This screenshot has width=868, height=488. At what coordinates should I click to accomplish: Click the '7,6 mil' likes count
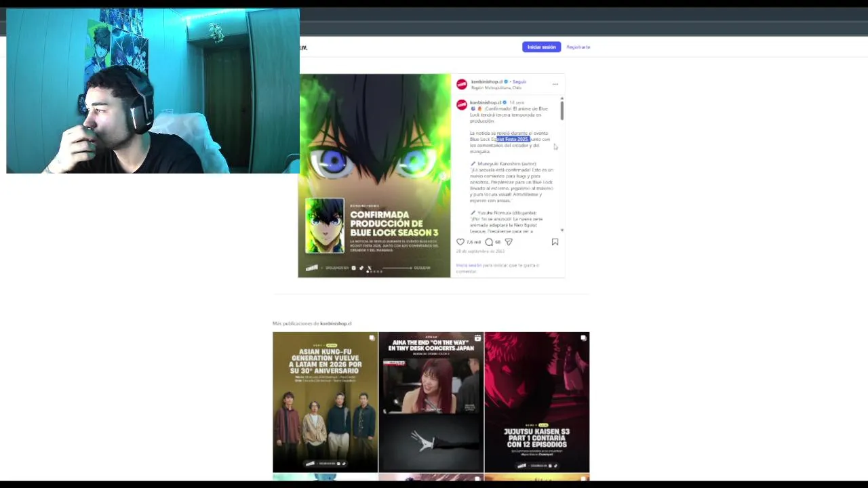point(473,242)
